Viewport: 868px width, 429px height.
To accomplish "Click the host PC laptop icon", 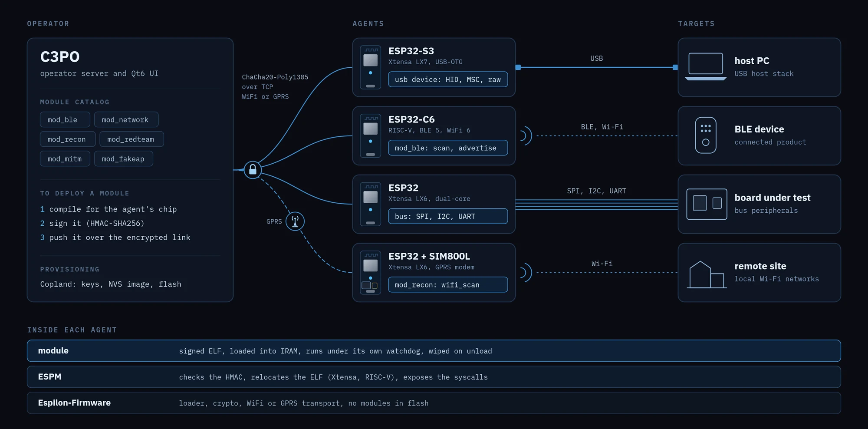I will pos(706,67).
